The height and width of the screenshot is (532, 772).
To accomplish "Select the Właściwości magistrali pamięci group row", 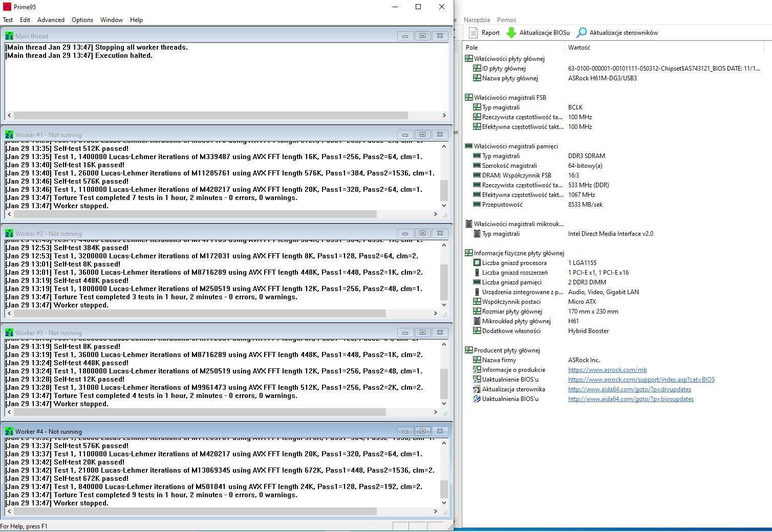I will [x=516, y=146].
